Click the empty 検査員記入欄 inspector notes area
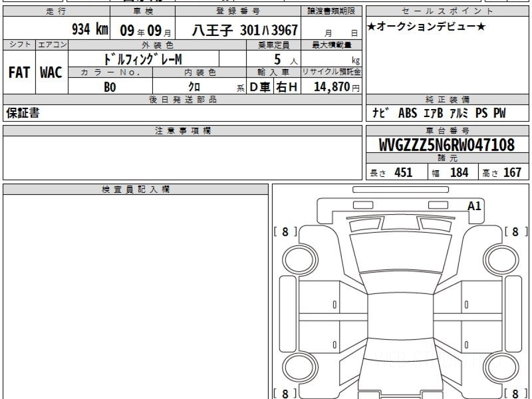This screenshot has height=399, width=532. 136,297
